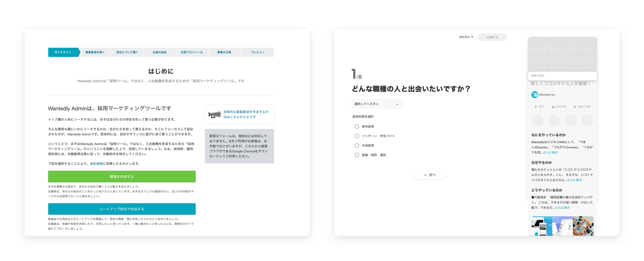This screenshot has height=261, width=644.
Task: Open the 表記規程 terms link
Action: point(96,164)
